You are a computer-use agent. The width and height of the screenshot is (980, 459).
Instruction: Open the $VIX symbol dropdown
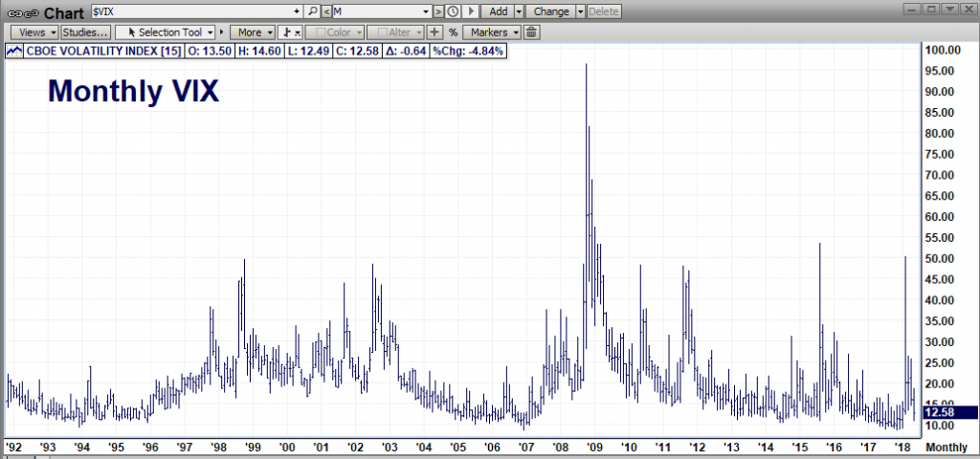tap(297, 11)
